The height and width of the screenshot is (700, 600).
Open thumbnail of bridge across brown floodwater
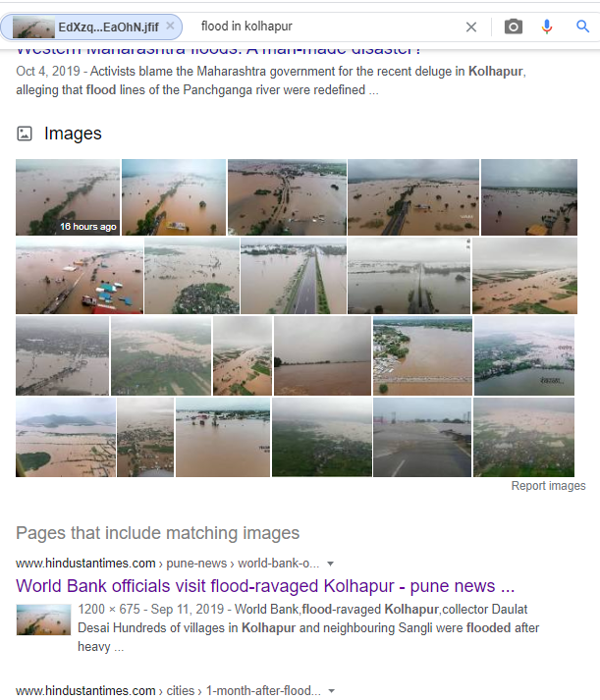pyautogui.click(x=422, y=355)
